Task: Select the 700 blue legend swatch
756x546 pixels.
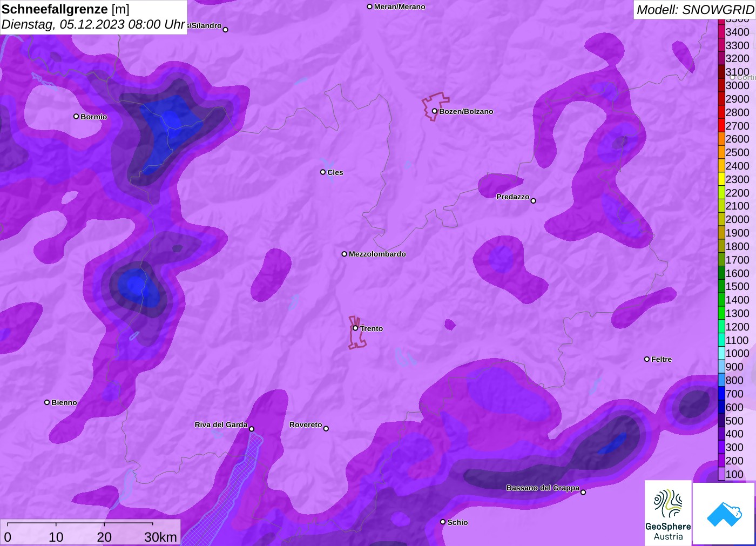Action: click(x=721, y=394)
